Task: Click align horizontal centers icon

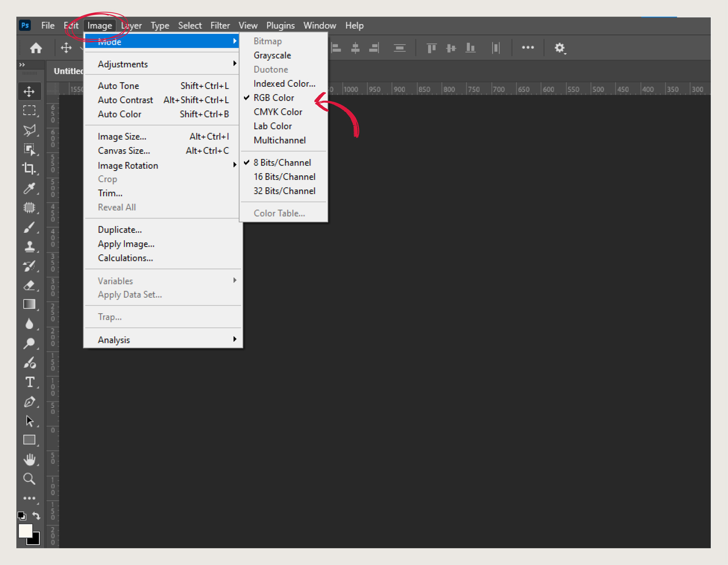Action: pyautogui.click(x=355, y=48)
